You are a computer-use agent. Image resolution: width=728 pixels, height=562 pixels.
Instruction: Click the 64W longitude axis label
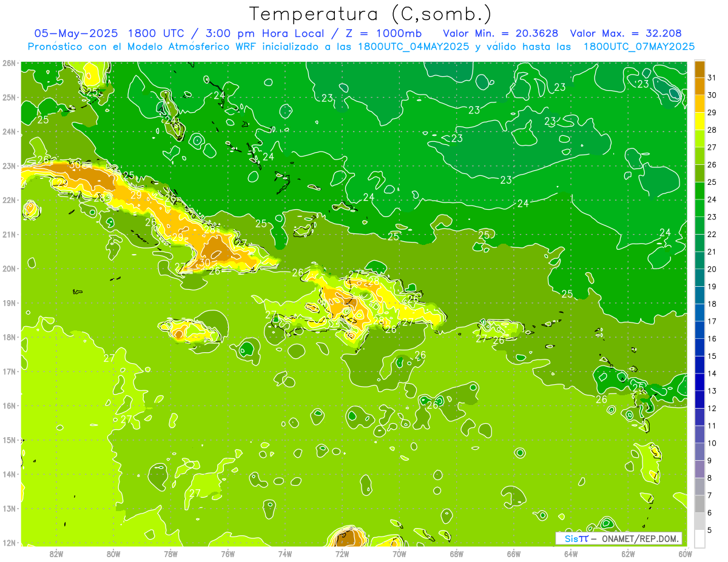[571, 554]
